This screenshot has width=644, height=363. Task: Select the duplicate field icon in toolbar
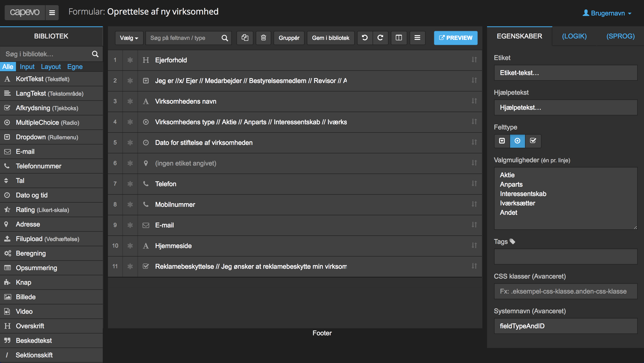tap(244, 38)
